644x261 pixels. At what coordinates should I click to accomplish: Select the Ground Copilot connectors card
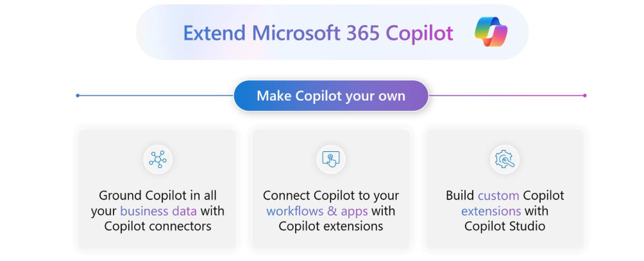click(158, 189)
